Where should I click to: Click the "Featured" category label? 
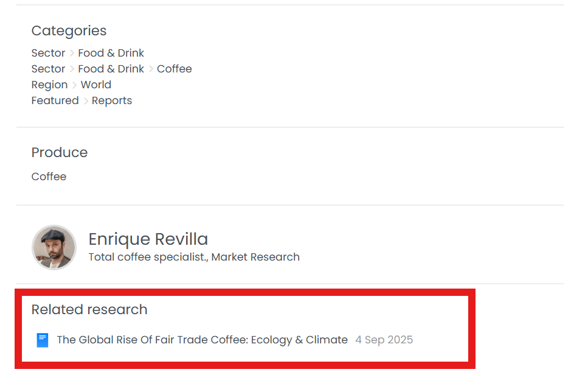[55, 100]
